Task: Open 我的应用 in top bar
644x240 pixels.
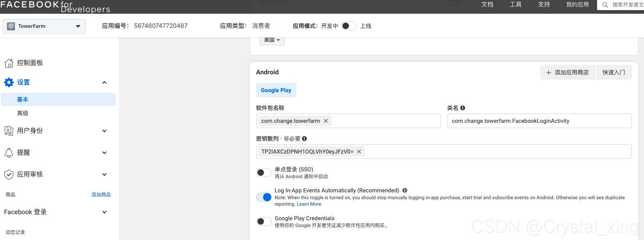Action: 577,4
